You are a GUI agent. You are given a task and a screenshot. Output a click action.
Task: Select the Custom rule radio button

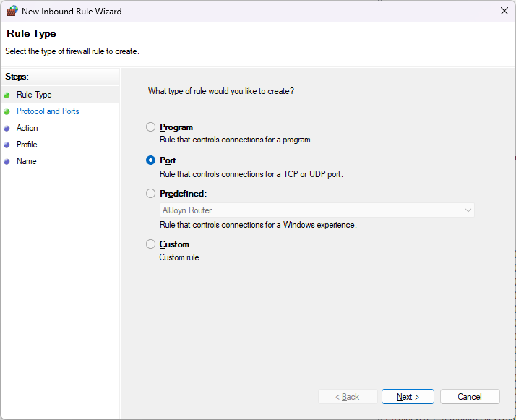tap(150, 244)
